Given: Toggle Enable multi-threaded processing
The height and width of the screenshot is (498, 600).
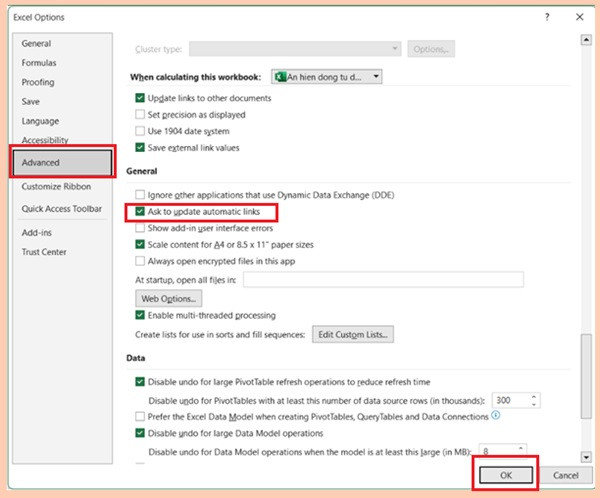Looking at the screenshot, I should pyautogui.click(x=140, y=315).
